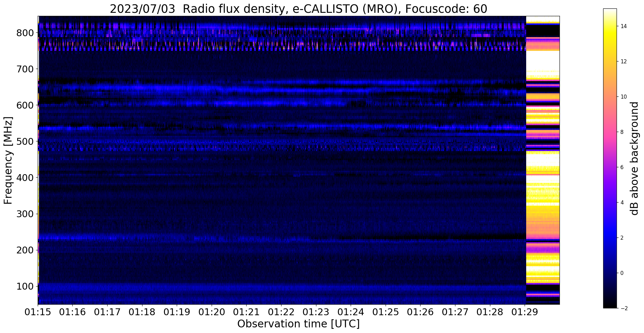Click the 01:23 time tick label
This screenshot has width=644, height=333.
[316, 312]
